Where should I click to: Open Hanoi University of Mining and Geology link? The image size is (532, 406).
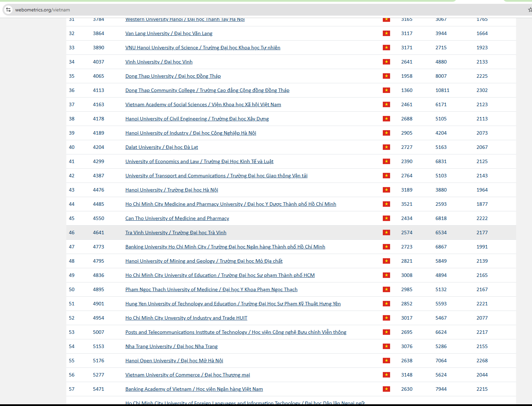(204, 261)
